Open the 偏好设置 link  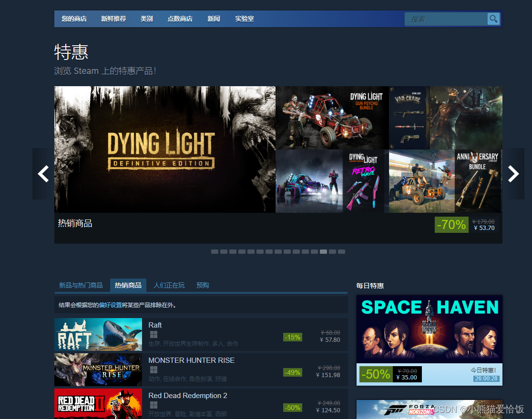click(110, 305)
